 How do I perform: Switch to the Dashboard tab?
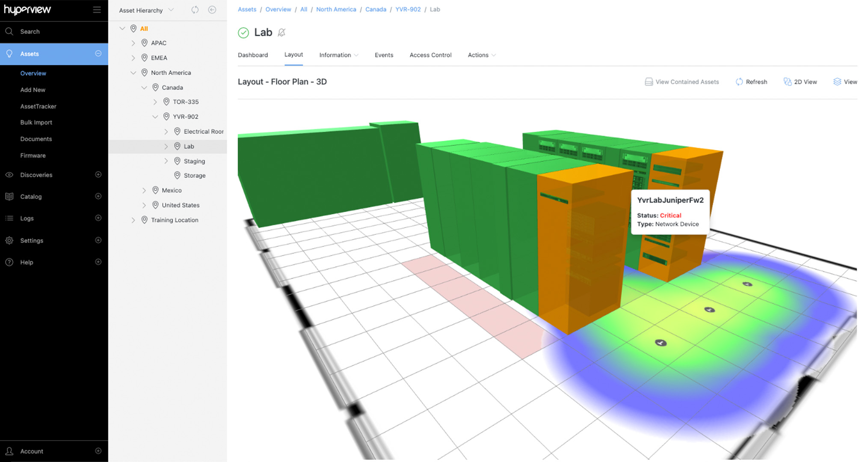click(x=253, y=55)
